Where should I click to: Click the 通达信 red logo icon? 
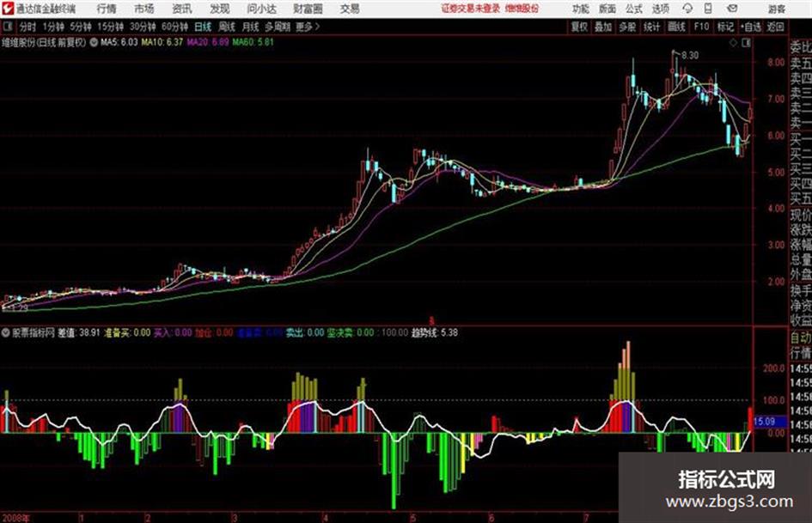8,9
